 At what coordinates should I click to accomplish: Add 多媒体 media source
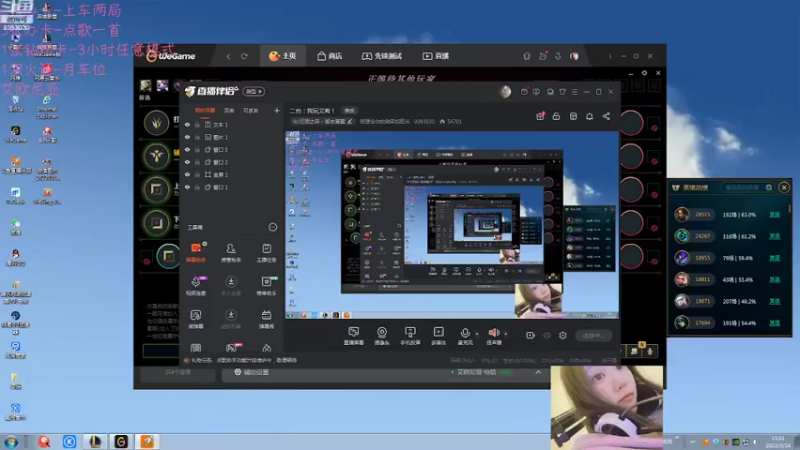[x=438, y=336]
